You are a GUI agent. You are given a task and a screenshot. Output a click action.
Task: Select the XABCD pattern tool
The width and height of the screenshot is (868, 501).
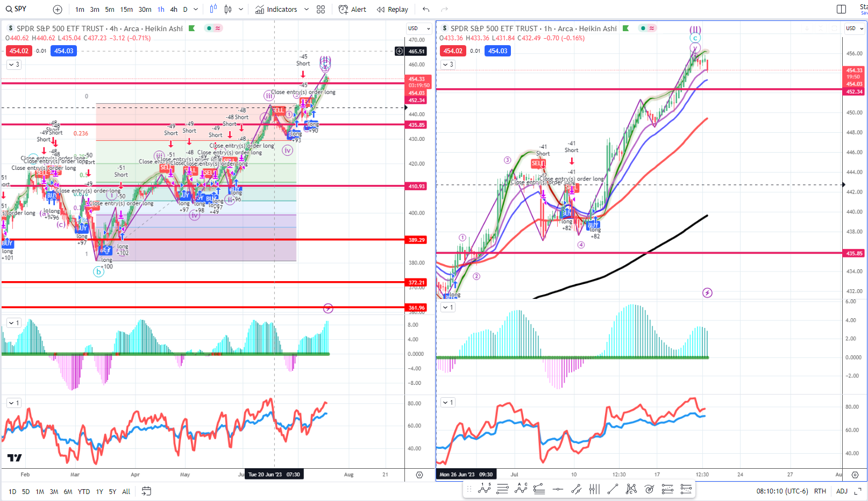coord(631,489)
